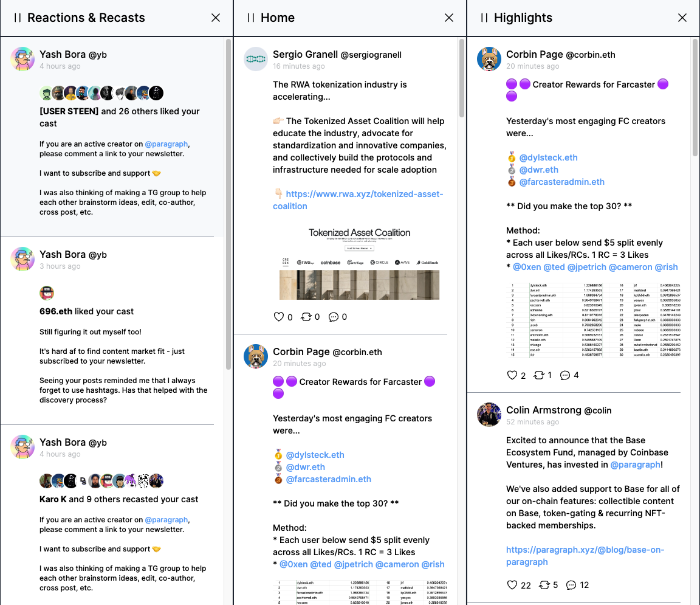
Task: Open Yash Bora's avatar on the 696.eth notification
Action: [x=22, y=259]
